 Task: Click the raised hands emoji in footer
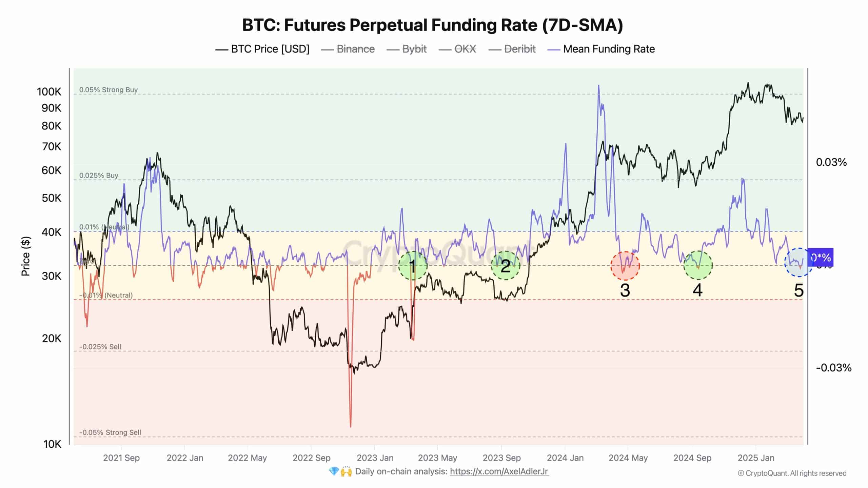[x=346, y=471]
